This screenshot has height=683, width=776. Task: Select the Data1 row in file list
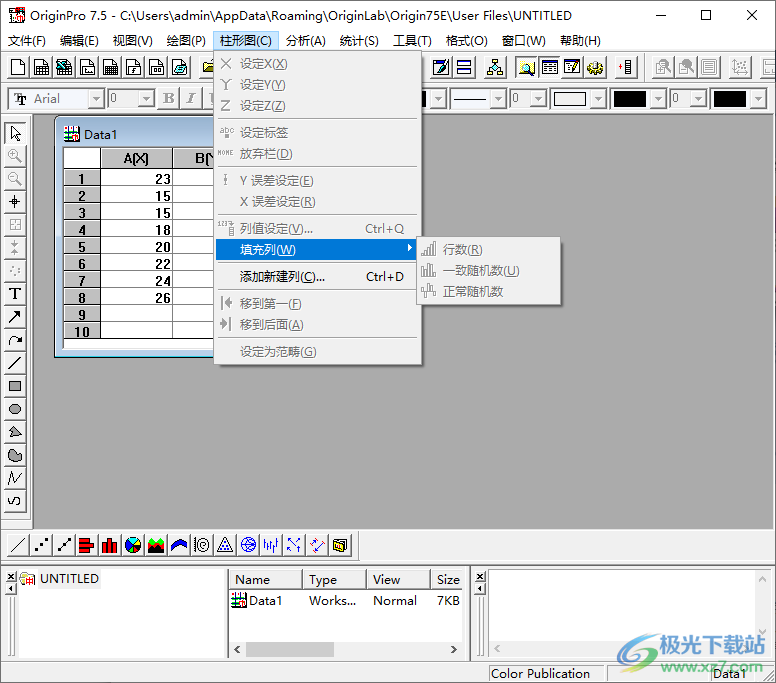(x=345, y=600)
